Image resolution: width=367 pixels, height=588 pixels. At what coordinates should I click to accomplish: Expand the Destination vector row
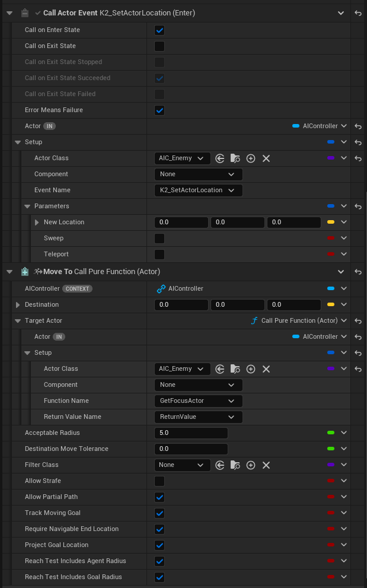coord(18,305)
